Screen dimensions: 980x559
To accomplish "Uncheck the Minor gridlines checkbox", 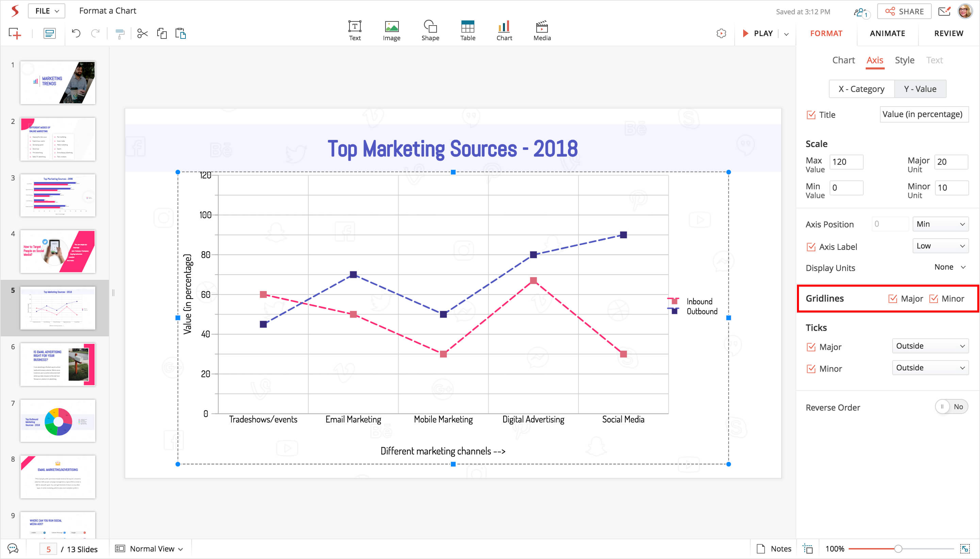I will 933,299.
